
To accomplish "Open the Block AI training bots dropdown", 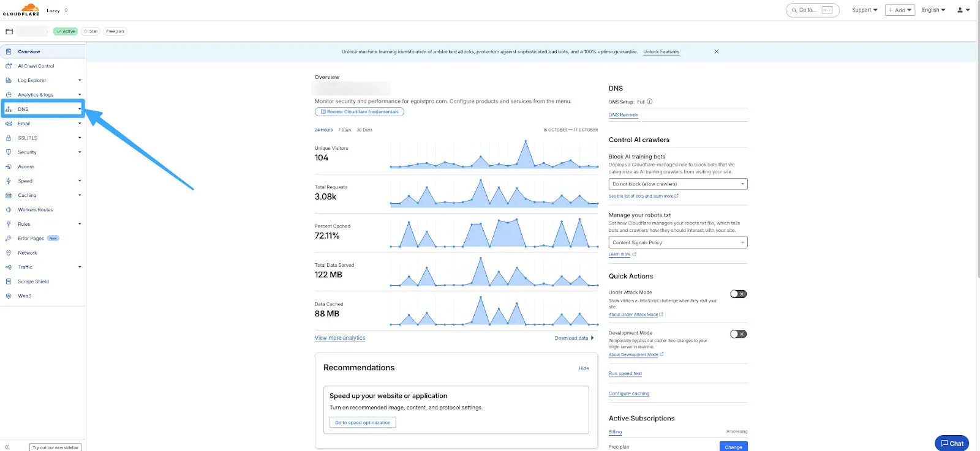I will click(x=678, y=184).
